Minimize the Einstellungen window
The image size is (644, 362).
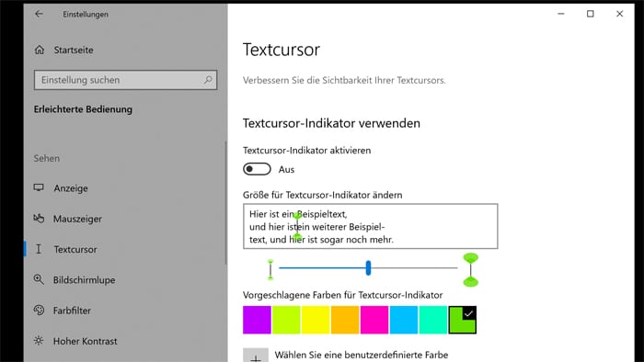tap(561, 14)
